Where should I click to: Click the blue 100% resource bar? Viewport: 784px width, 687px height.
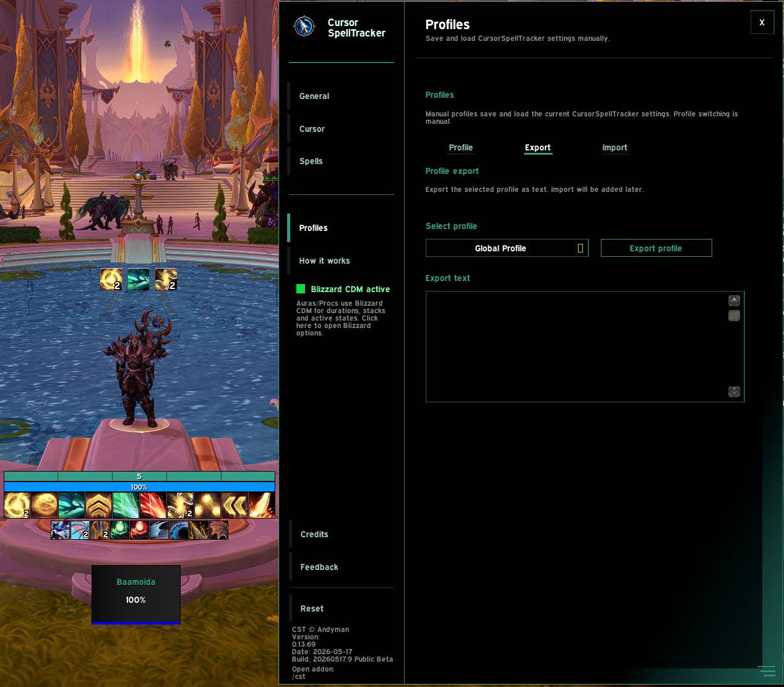click(139, 487)
